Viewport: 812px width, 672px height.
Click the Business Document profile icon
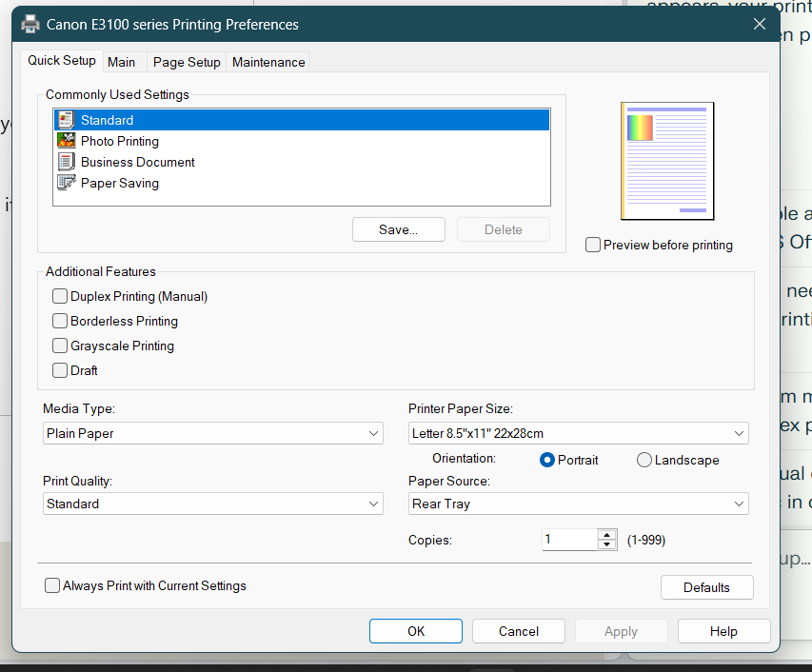(67, 162)
